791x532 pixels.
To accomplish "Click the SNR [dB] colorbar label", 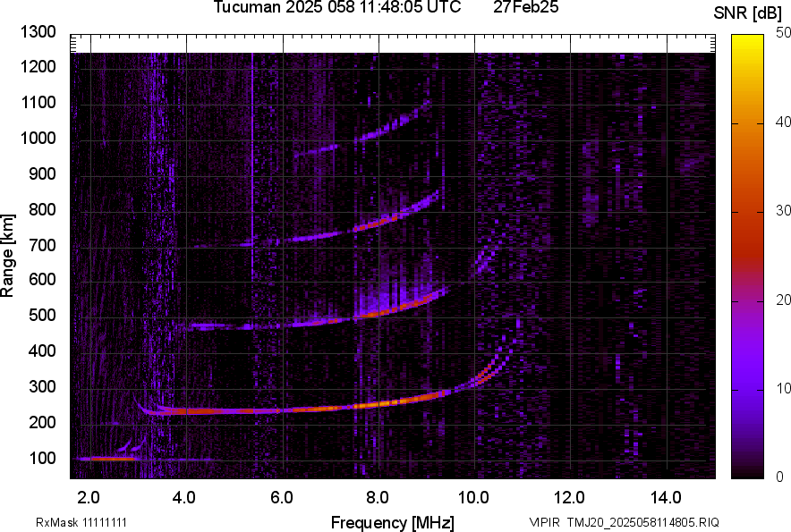I will [748, 13].
